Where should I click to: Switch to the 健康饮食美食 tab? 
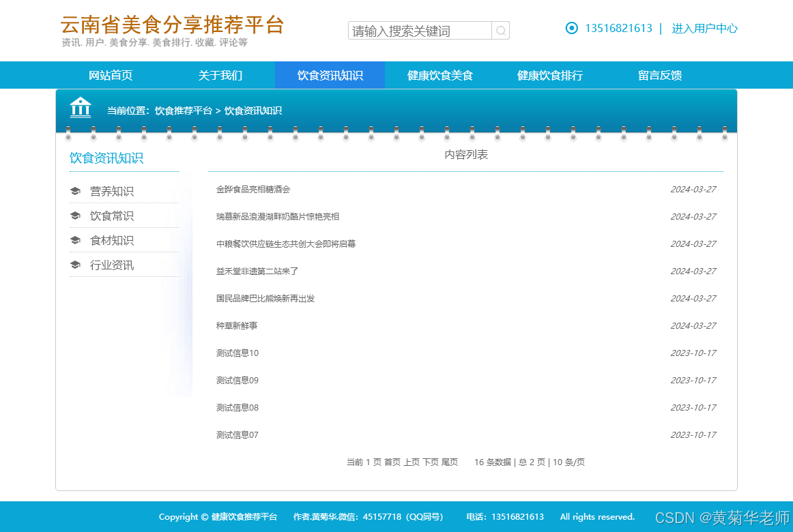coord(440,75)
